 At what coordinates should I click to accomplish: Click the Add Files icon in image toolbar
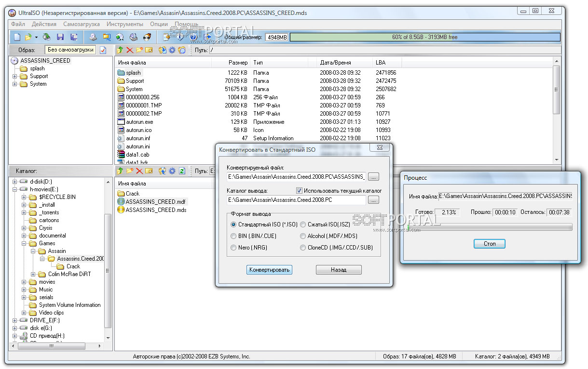163,50
